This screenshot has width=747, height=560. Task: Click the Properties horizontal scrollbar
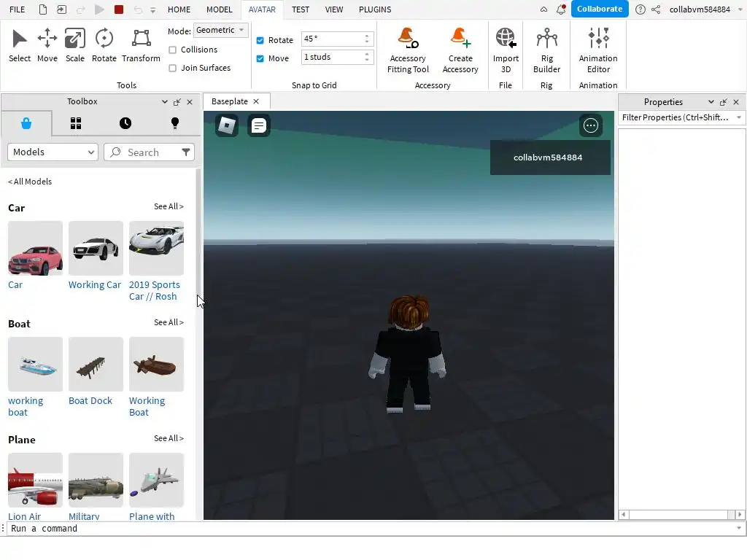(x=678, y=514)
